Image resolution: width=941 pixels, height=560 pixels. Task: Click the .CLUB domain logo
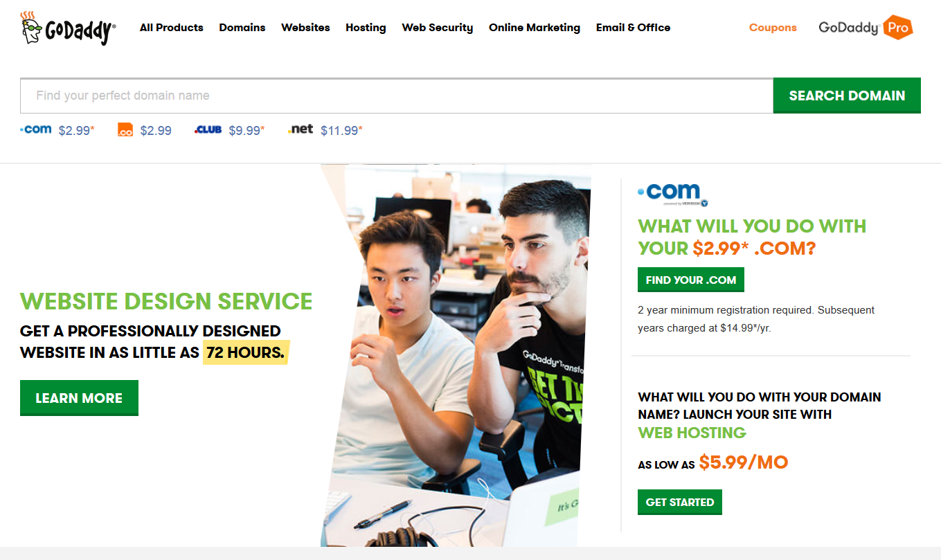pyautogui.click(x=208, y=129)
